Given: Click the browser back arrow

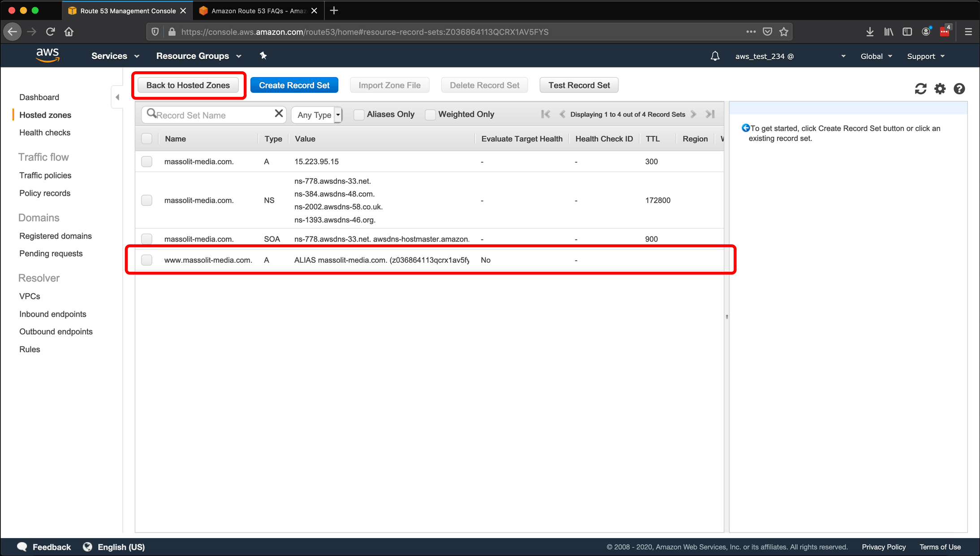Looking at the screenshot, I should (13, 32).
